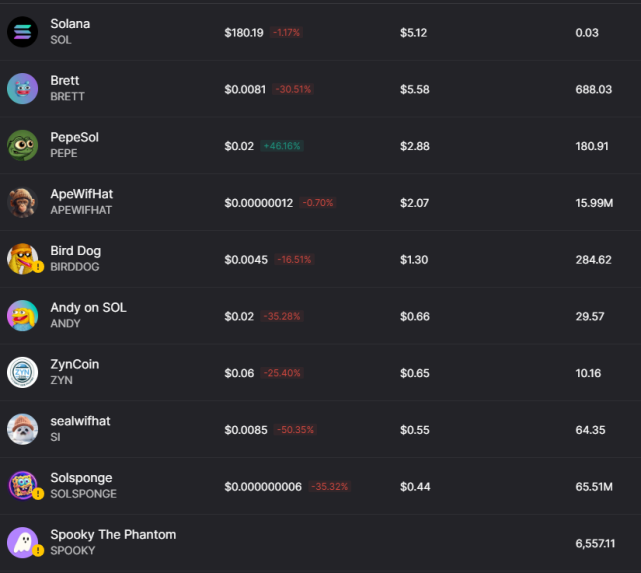The width and height of the screenshot is (641, 573).
Task: Select the Brett value $5.58
Action: tap(415, 90)
